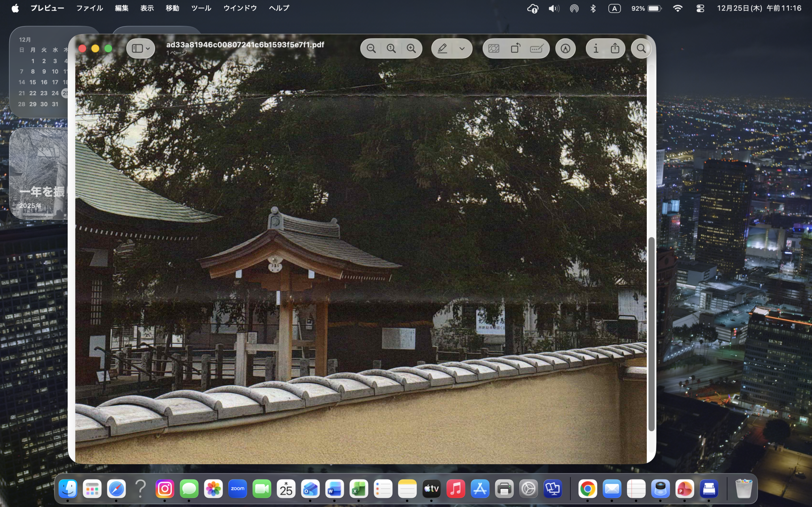812x507 pixels.
Task: Open the form filling tool
Action: click(537, 48)
